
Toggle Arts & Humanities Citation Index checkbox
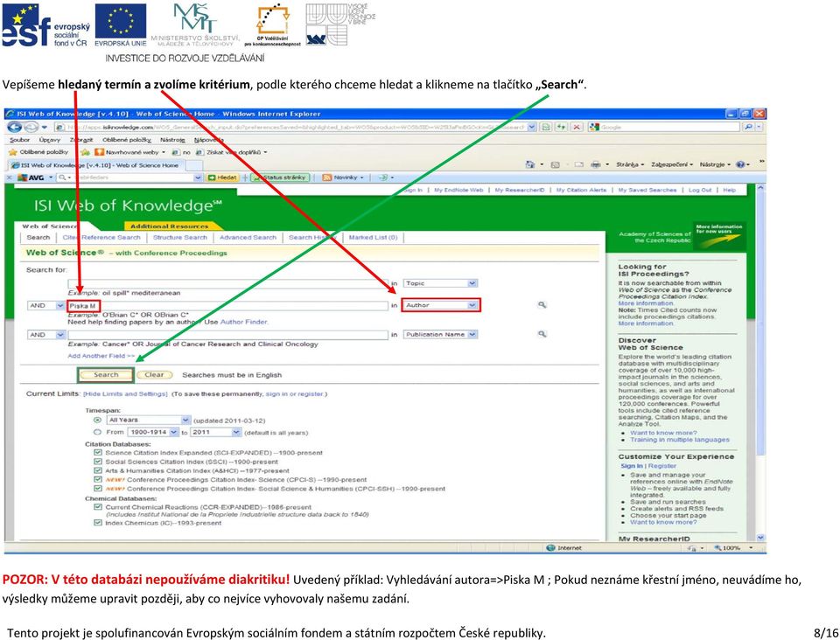[97, 470]
